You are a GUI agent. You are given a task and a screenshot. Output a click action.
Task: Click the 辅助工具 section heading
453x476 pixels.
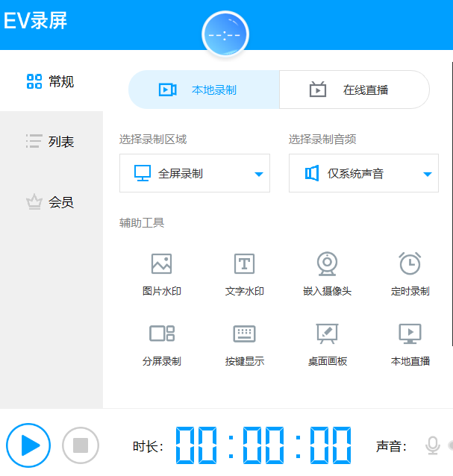point(142,223)
